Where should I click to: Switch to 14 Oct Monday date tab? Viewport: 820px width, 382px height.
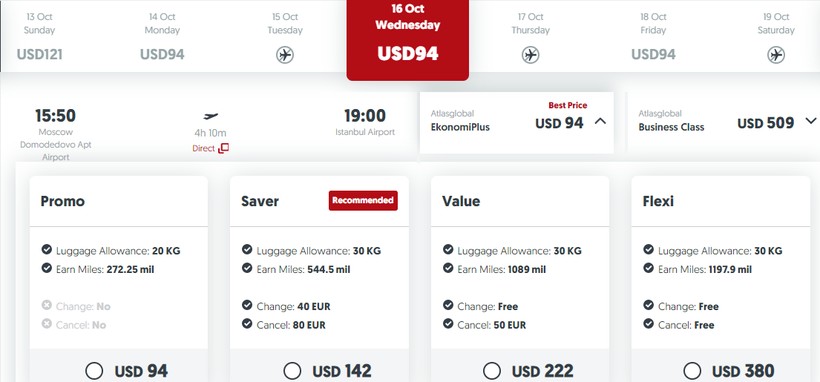pyautogui.click(x=162, y=37)
